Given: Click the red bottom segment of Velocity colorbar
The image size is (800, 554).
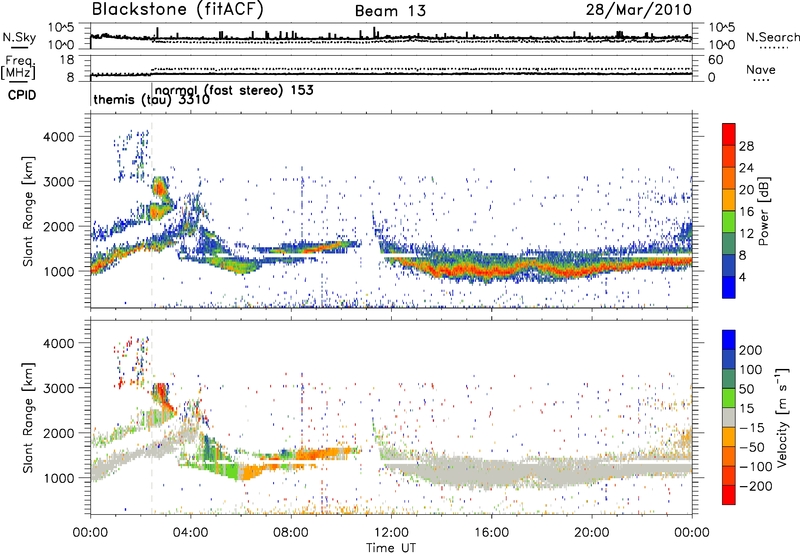Looking at the screenshot, I should (729, 495).
